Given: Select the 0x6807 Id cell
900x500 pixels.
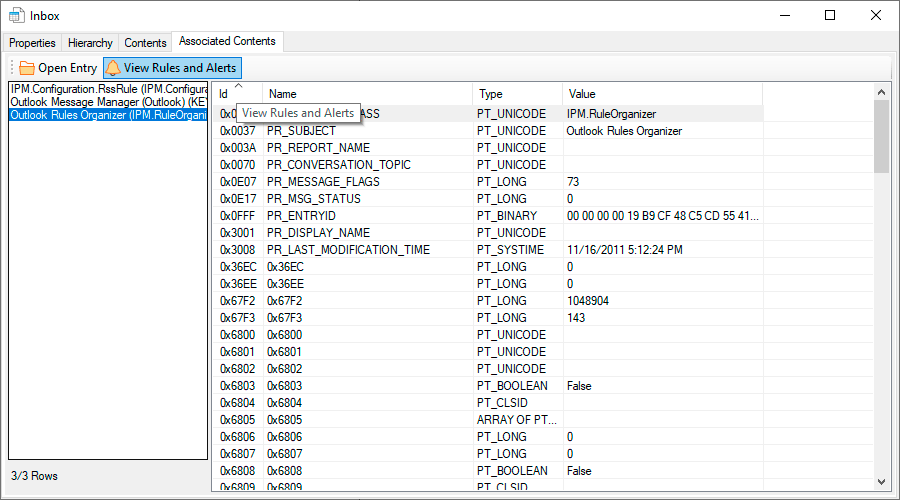Looking at the screenshot, I should coord(238,454).
